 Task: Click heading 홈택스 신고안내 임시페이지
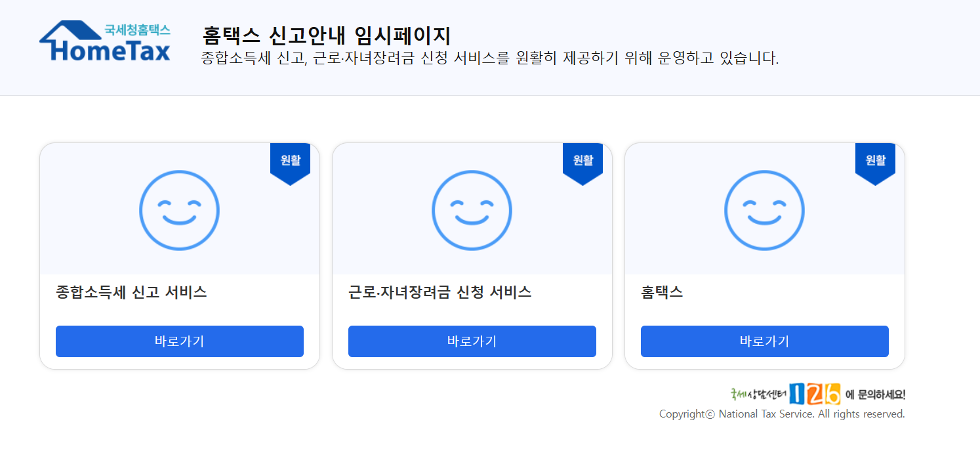click(327, 35)
